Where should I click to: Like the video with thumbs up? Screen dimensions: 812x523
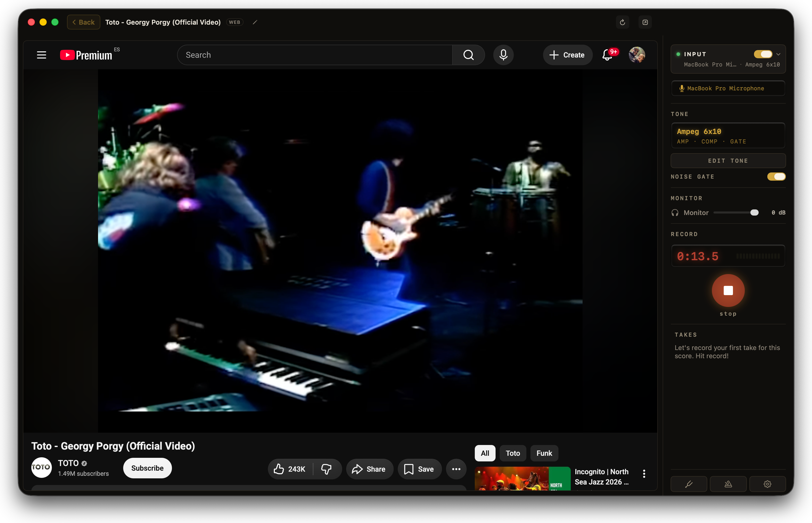pyautogui.click(x=290, y=469)
